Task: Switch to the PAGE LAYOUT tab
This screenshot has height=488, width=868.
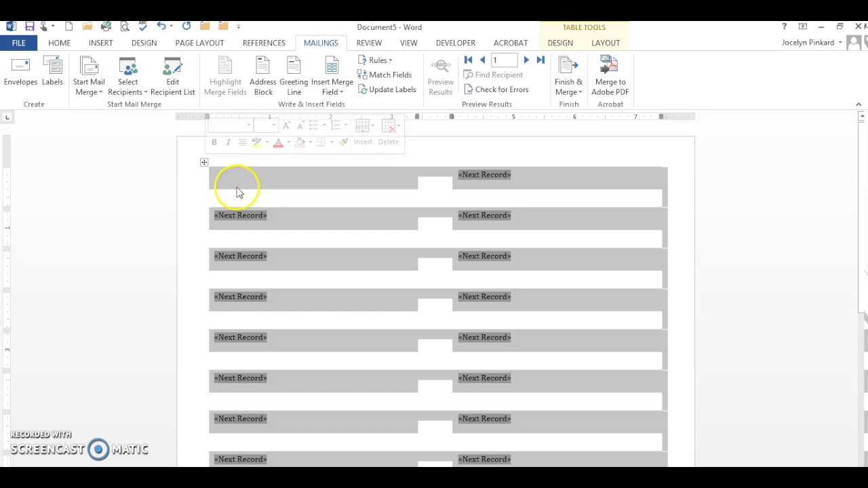Action: (x=199, y=43)
